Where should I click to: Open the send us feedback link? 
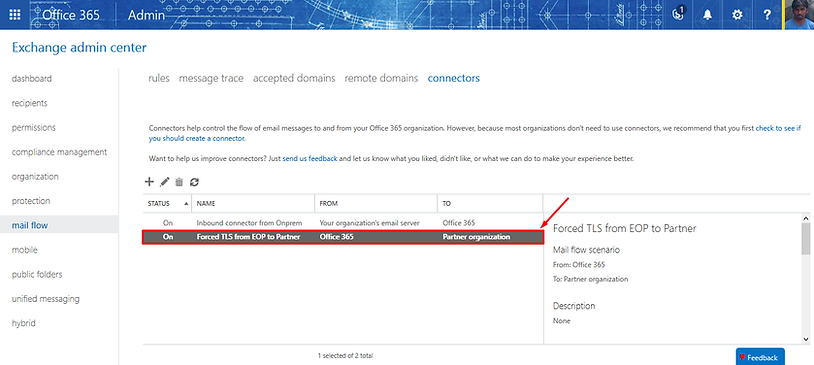[x=310, y=158]
